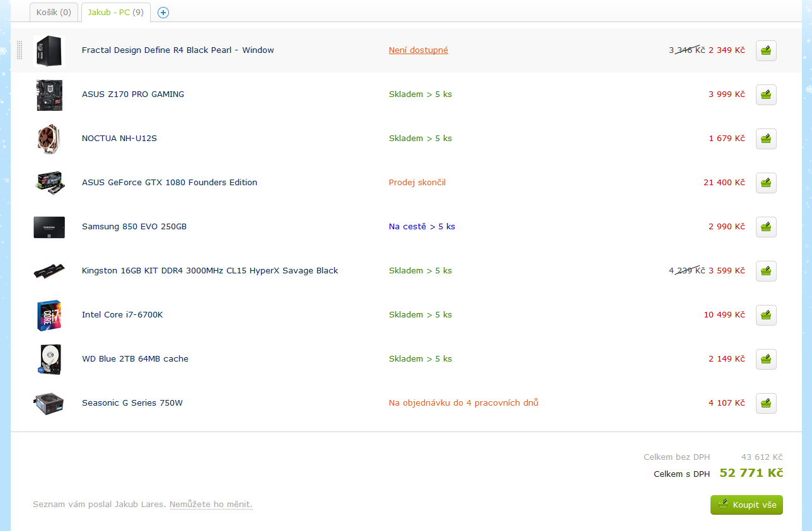Open Fractal Design Define R4 Black Pearl link

(178, 50)
